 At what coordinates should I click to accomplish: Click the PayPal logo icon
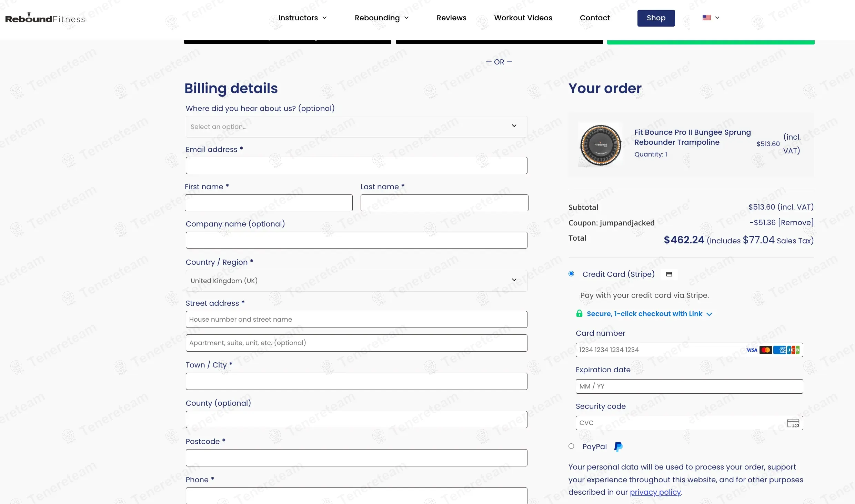618,447
